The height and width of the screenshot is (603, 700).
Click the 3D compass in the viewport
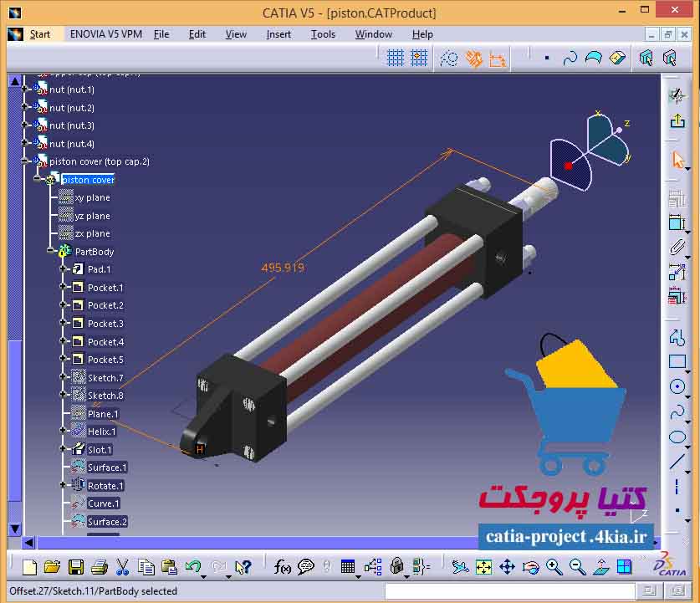pyautogui.click(x=590, y=151)
